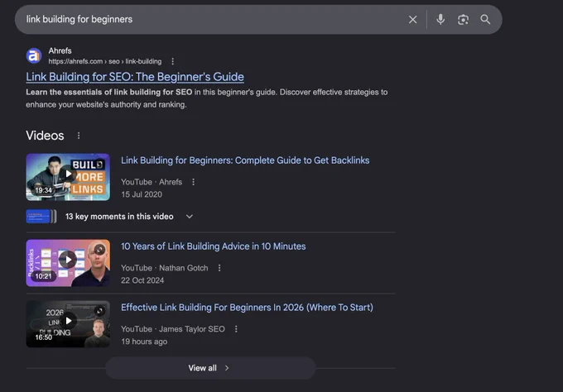Open the three-dot menu next to Videos heading
This screenshot has height=392, width=563.
pos(79,136)
